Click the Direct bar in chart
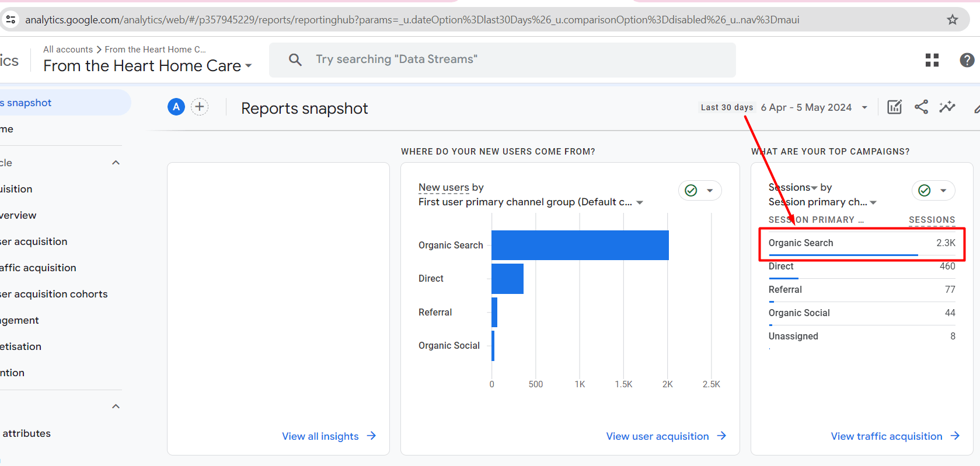 [x=508, y=279]
